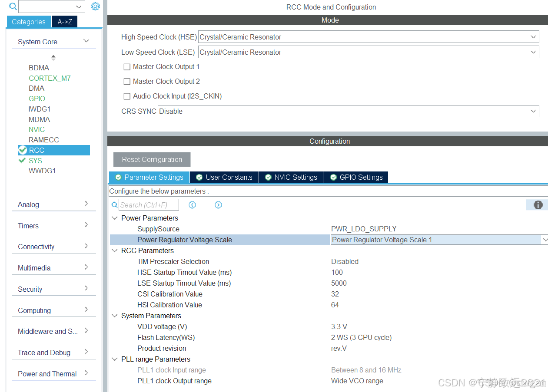Click the Reset Configuration button
The image size is (548, 392).
pyautogui.click(x=152, y=159)
